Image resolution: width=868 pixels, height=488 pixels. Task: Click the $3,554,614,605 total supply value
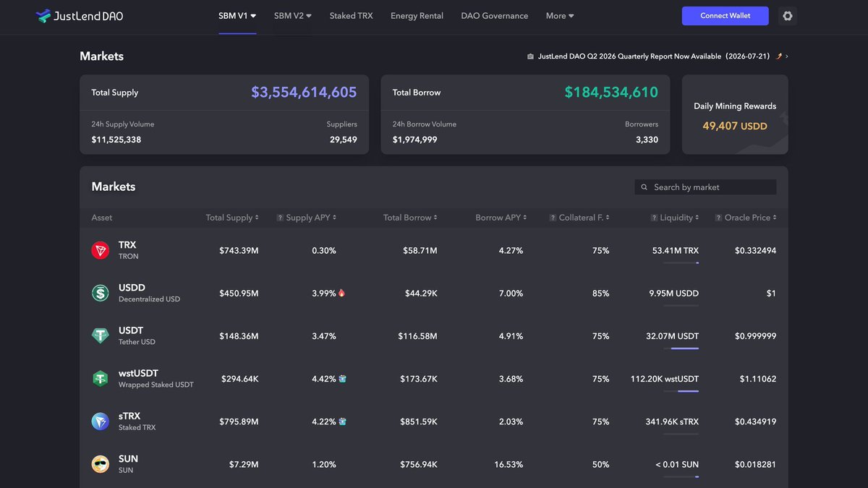(x=304, y=93)
